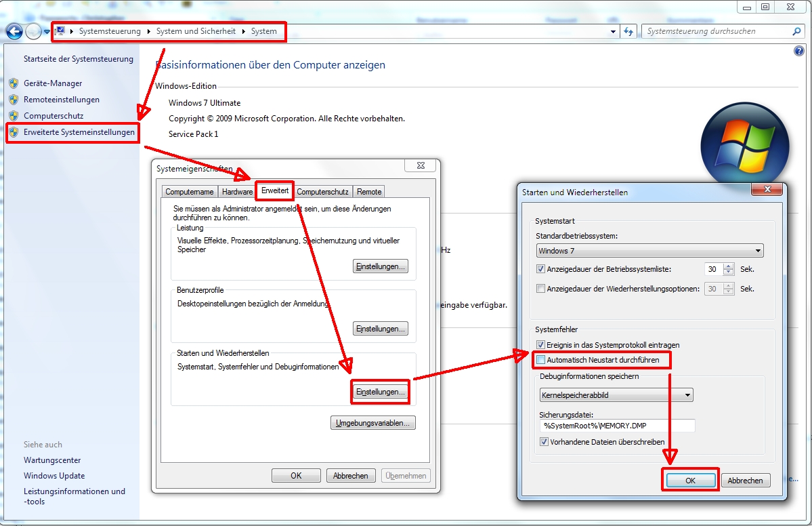Viewport: 812px width, 526px height.
Task: Open Erweiterte Systemeinstellungen sidebar link
Action: 79,132
